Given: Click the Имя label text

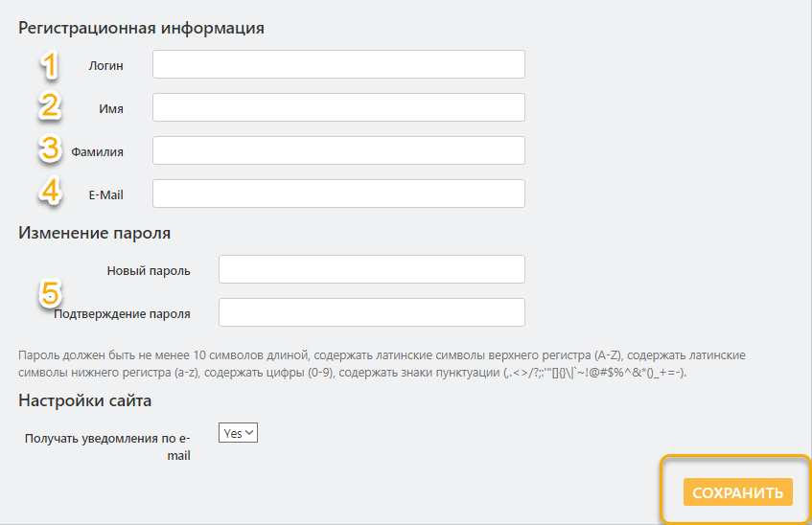Looking at the screenshot, I should tap(111, 108).
